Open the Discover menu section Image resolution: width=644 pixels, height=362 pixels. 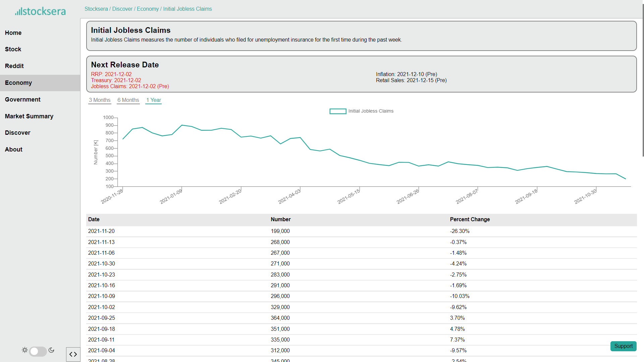[17, 133]
